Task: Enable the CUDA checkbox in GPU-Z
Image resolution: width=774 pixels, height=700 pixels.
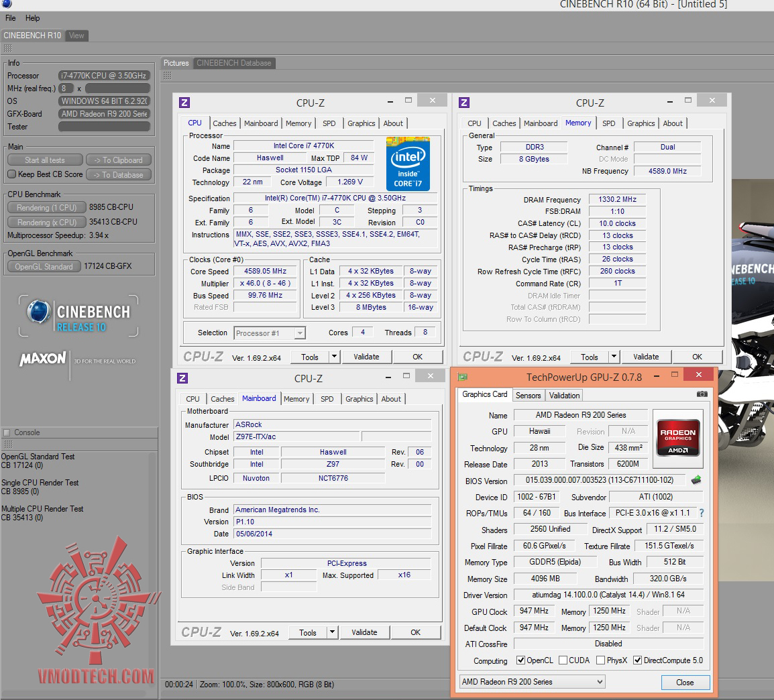Action: 563,660
